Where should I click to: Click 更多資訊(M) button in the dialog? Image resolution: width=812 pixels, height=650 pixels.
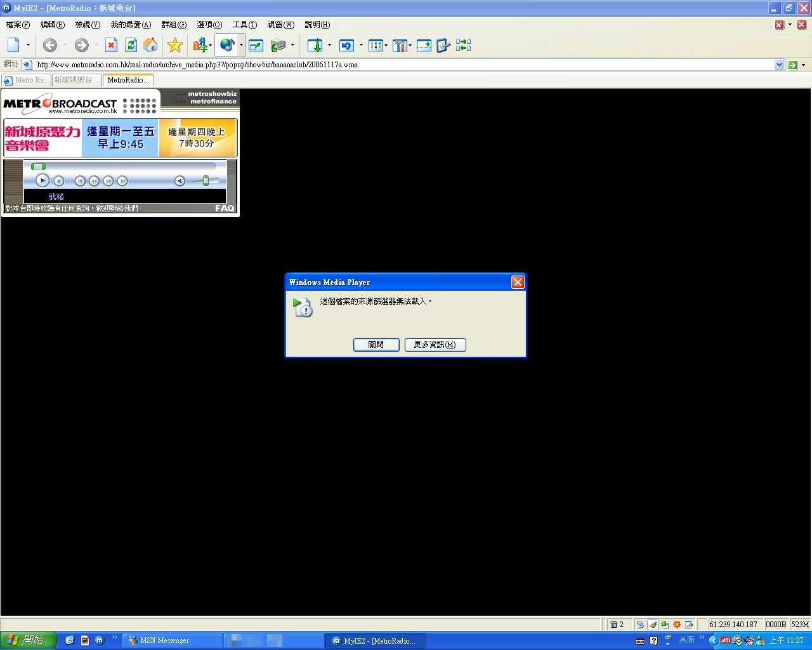click(435, 345)
